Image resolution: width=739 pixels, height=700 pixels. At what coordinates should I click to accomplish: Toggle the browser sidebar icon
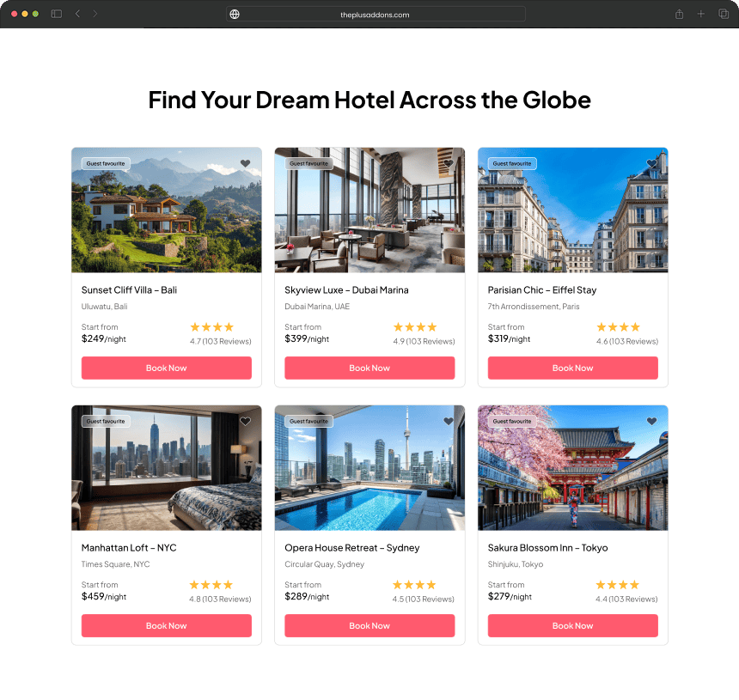coord(57,14)
